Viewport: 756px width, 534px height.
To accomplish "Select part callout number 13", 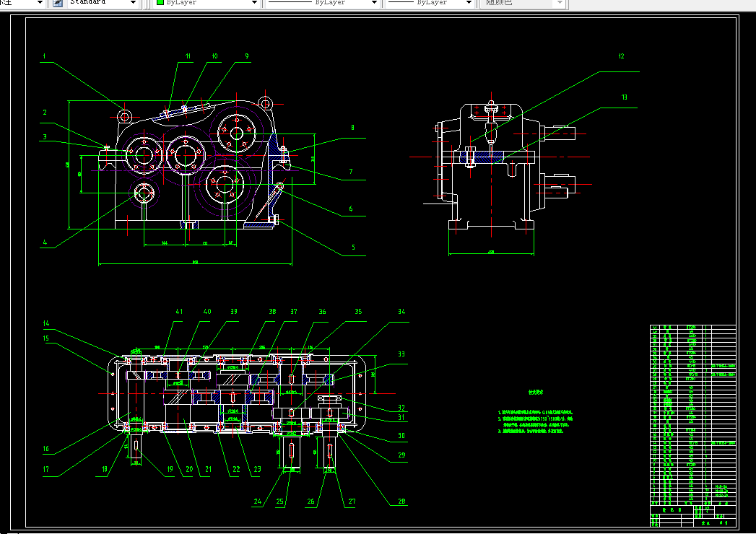I will coord(624,97).
